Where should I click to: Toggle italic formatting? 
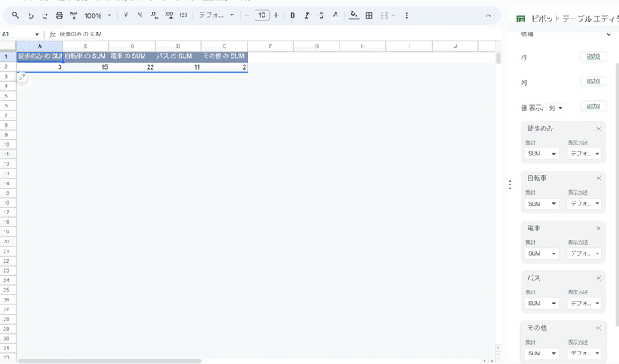coord(306,15)
